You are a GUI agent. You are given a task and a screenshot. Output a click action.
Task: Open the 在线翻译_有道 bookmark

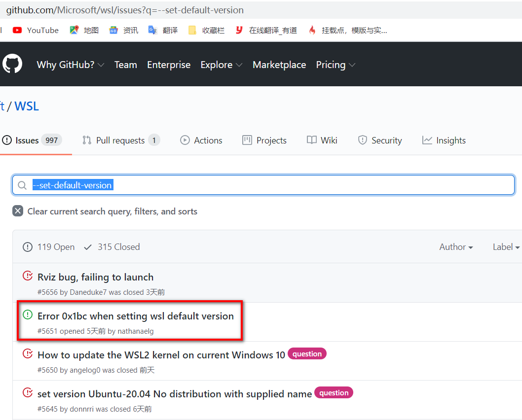[266, 30]
